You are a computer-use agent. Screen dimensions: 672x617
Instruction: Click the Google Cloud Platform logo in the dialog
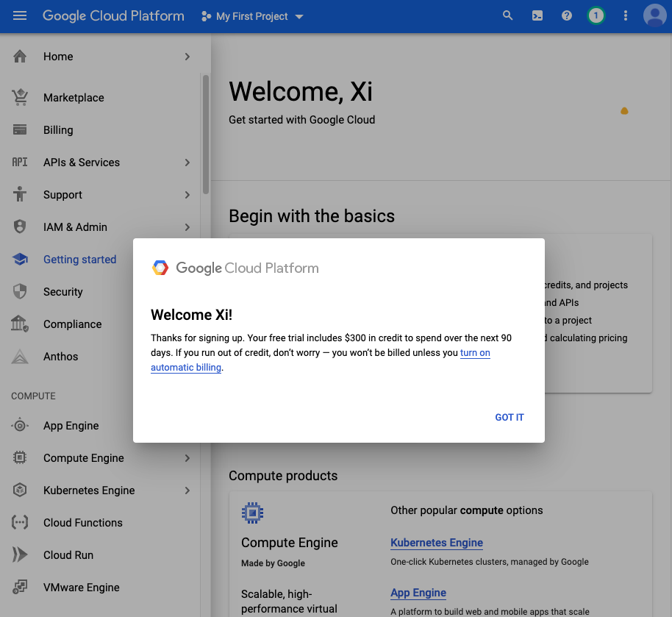coord(235,268)
